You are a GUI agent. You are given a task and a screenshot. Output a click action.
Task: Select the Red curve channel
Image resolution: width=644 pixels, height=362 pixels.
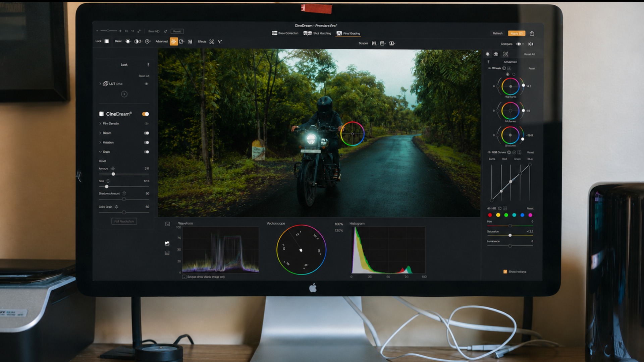[x=504, y=159]
